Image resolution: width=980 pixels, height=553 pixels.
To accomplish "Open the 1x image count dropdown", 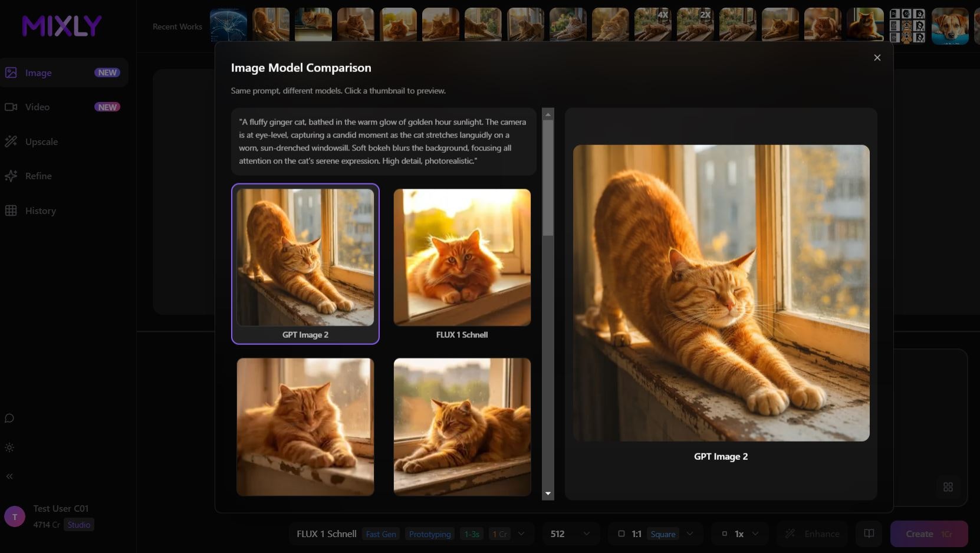I will [739, 534].
